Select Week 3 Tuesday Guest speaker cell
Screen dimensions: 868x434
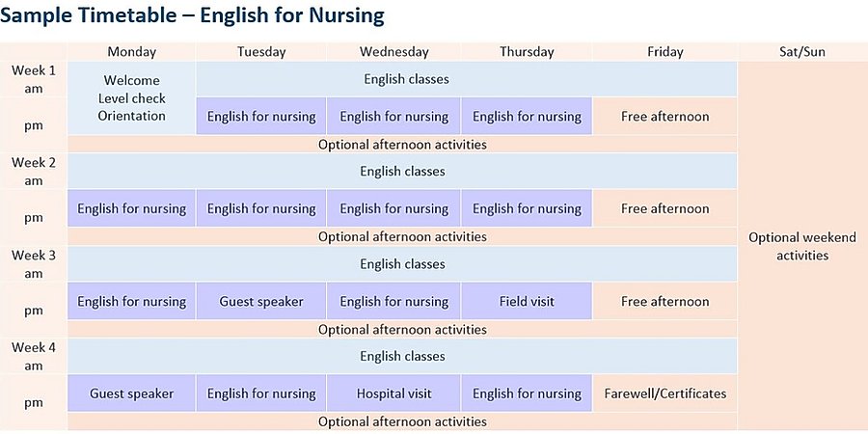click(261, 302)
